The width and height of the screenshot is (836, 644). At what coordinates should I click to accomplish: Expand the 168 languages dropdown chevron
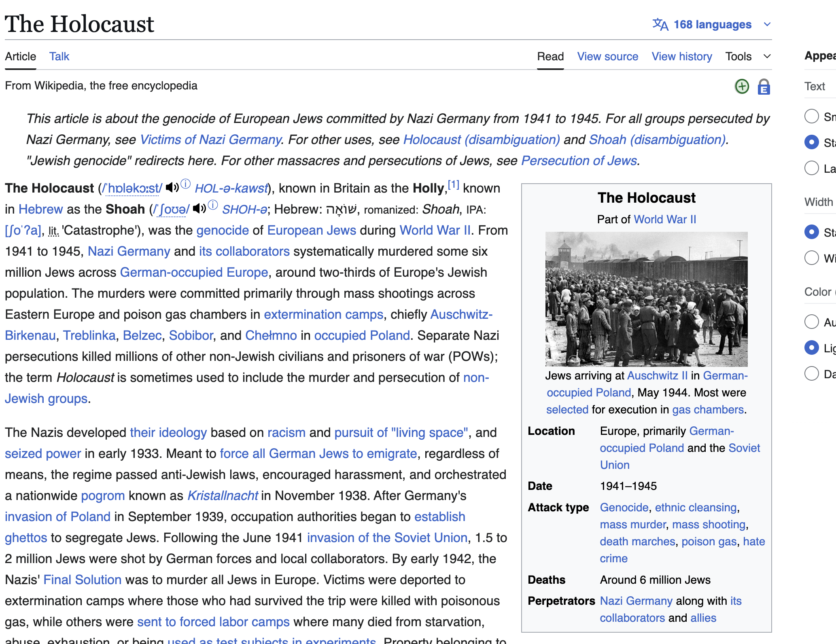pos(767,24)
